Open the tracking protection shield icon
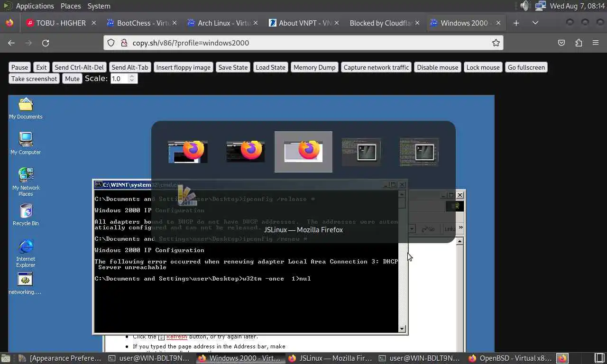Image resolution: width=607 pixels, height=364 pixels. click(111, 43)
